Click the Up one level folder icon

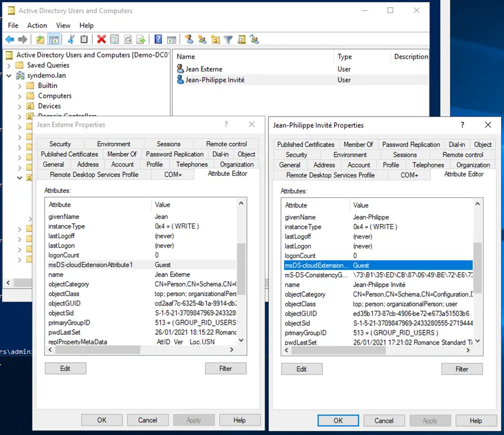point(40,39)
